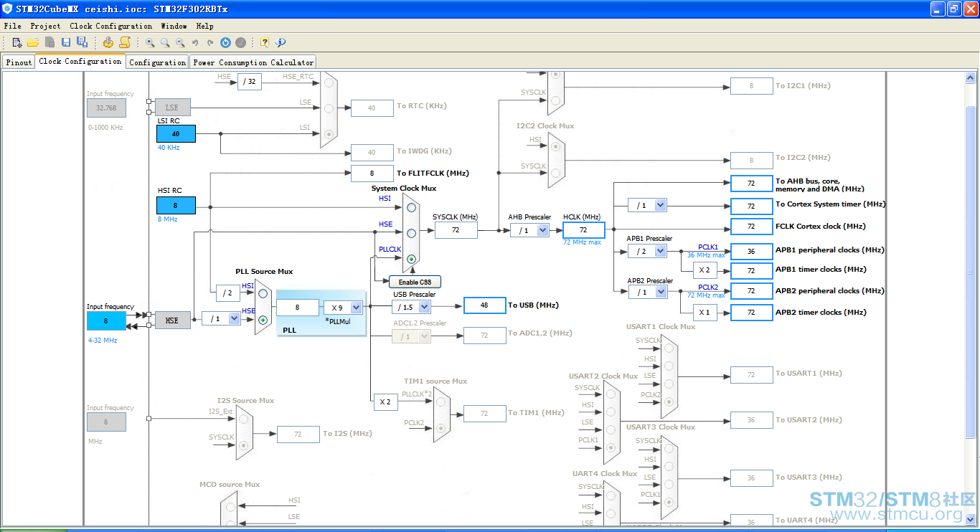Image resolution: width=980 pixels, height=532 pixels.
Task: Click the greyed-out import project icon
Action: point(50,43)
